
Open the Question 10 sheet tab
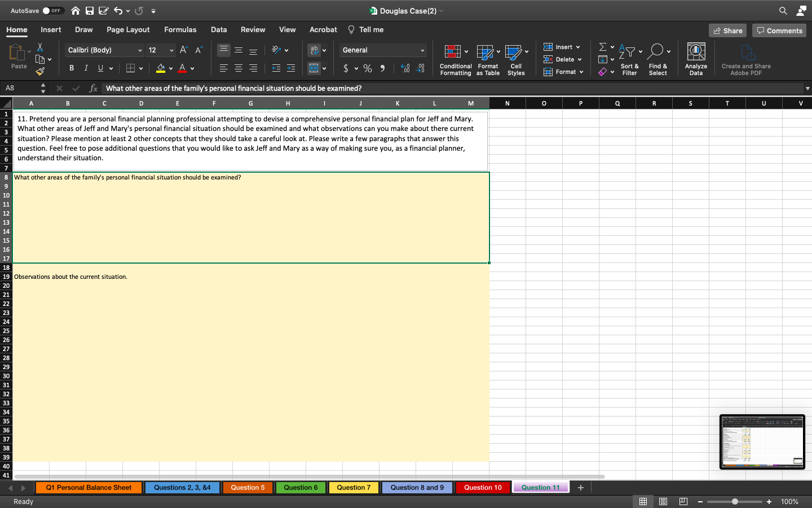[x=483, y=488]
